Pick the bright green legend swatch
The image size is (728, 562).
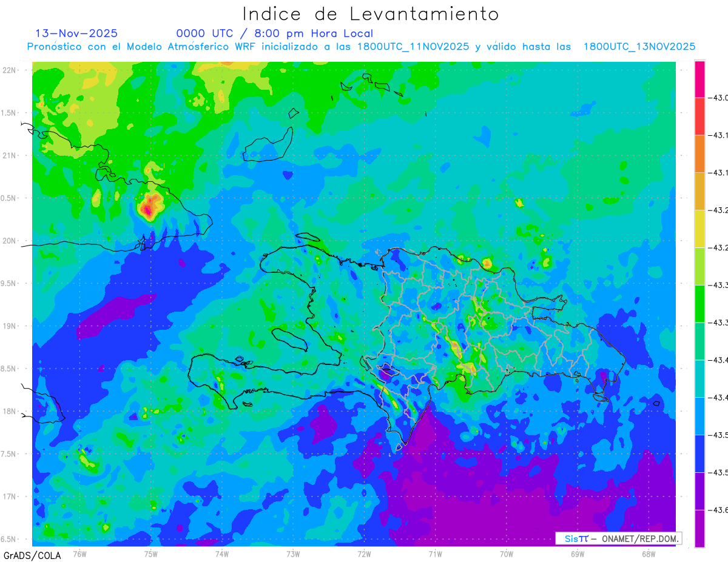[699, 304]
